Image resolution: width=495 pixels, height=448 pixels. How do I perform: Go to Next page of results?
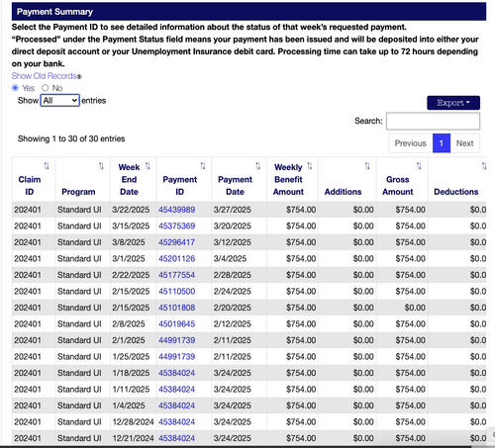tap(464, 143)
